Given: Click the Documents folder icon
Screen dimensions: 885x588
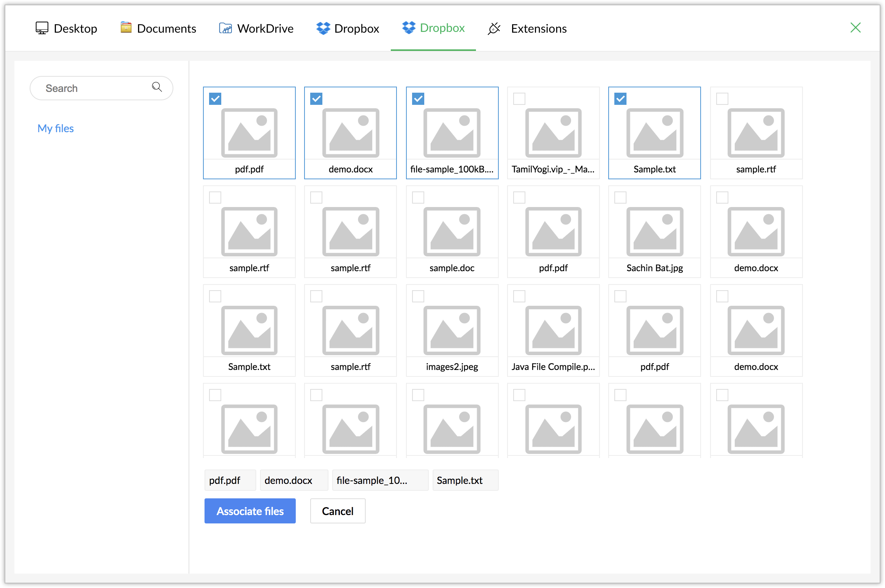Looking at the screenshot, I should (126, 27).
